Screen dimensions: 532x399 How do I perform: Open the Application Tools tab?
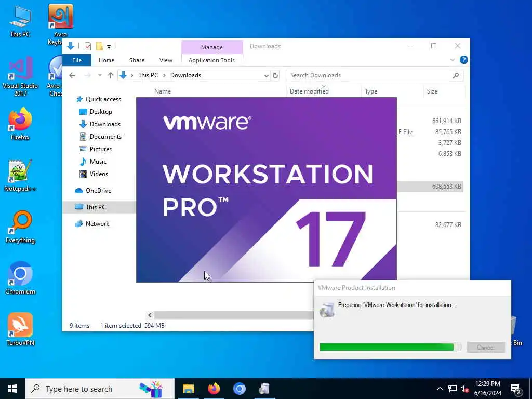[212, 60]
